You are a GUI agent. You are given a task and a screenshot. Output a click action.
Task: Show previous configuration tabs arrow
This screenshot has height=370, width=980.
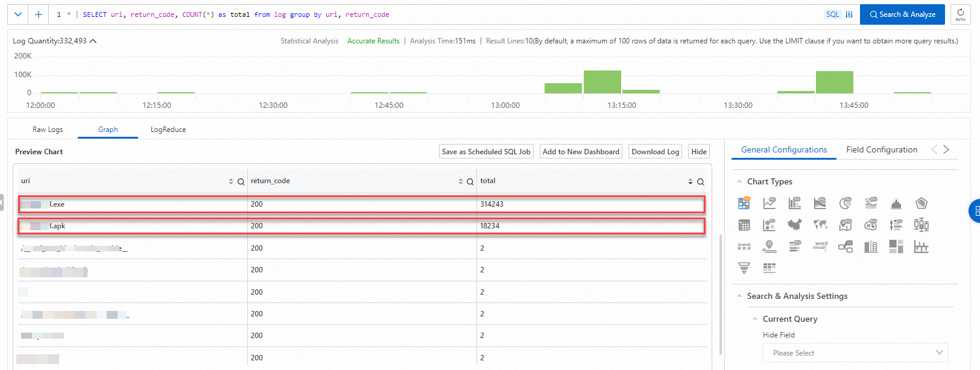point(934,149)
